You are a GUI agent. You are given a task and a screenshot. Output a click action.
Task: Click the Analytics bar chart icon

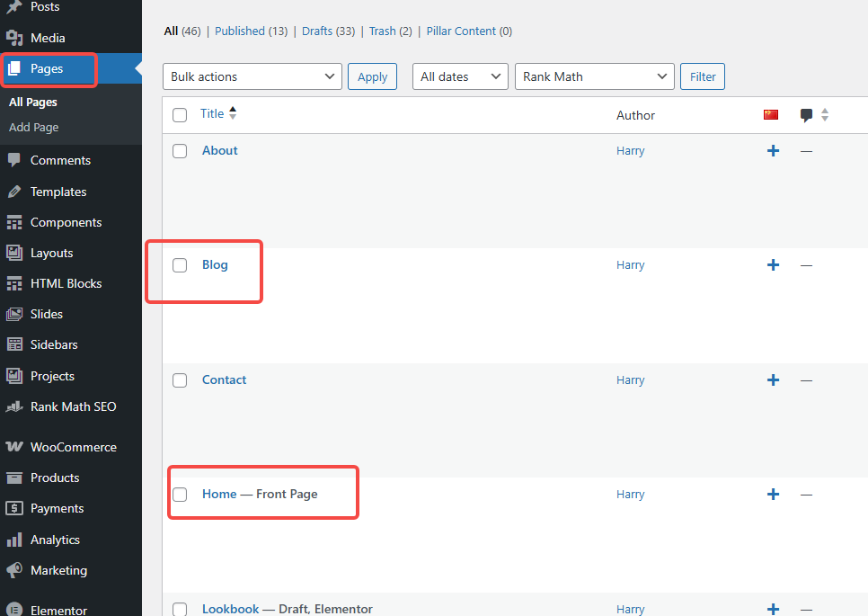(14, 540)
